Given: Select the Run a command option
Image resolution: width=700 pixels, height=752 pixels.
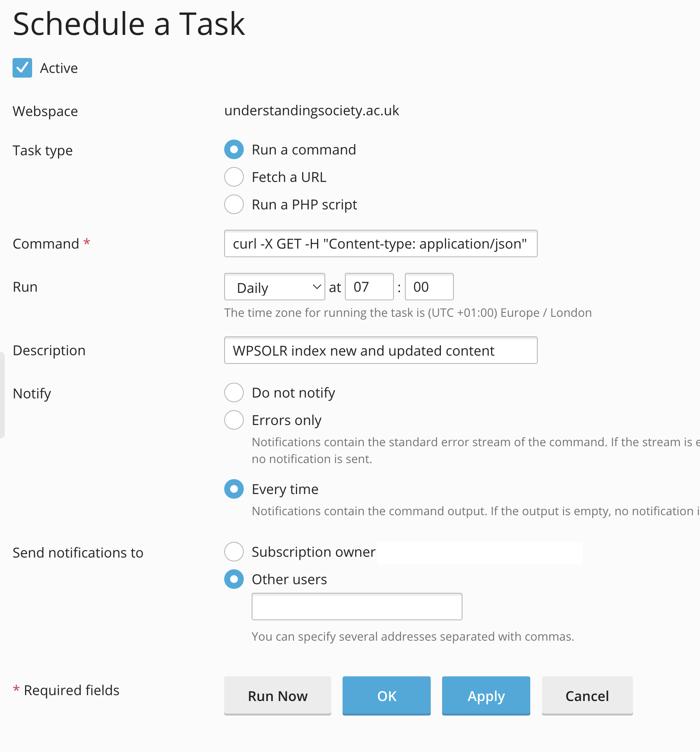Looking at the screenshot, I should (234, 149).
